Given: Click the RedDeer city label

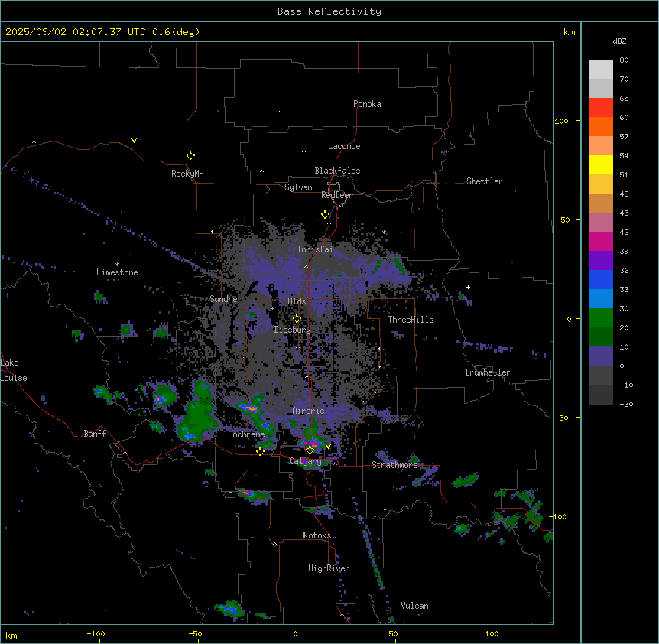Looking at the screenshot, I should pos(336,195).
